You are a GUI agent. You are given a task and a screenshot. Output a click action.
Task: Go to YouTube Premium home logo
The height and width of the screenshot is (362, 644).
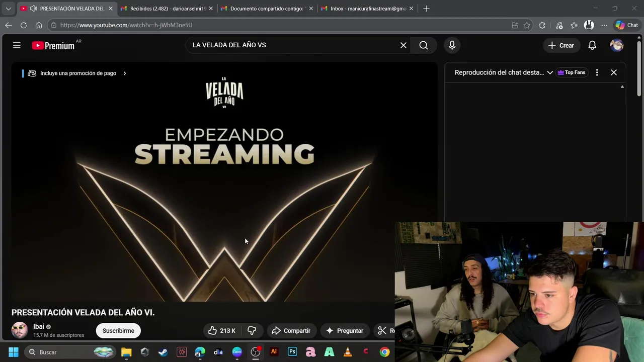click(x=53, y=46)
